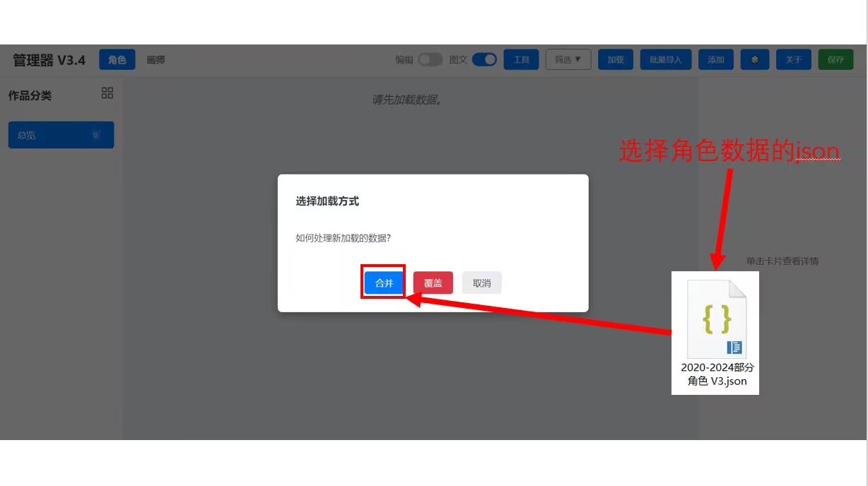This screenshot has width=868, height=486.
Task: Switch to the 画师 tab
Action: tap(156, 60)
